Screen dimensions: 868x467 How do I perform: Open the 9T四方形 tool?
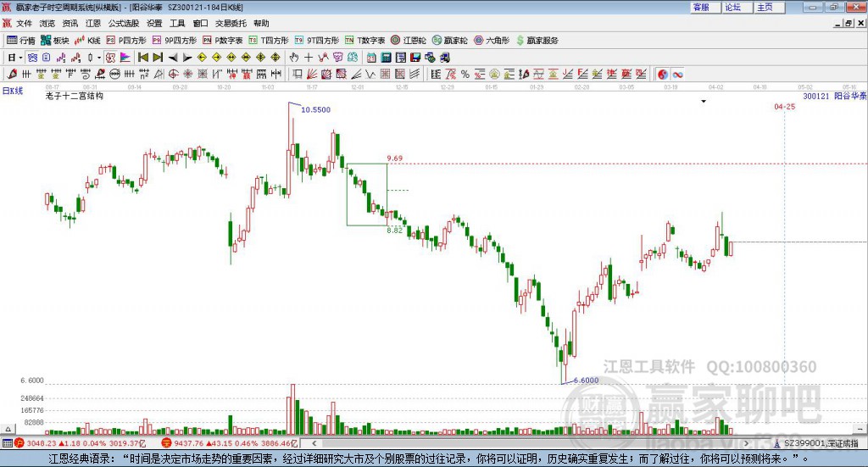(x=316, y=41)
